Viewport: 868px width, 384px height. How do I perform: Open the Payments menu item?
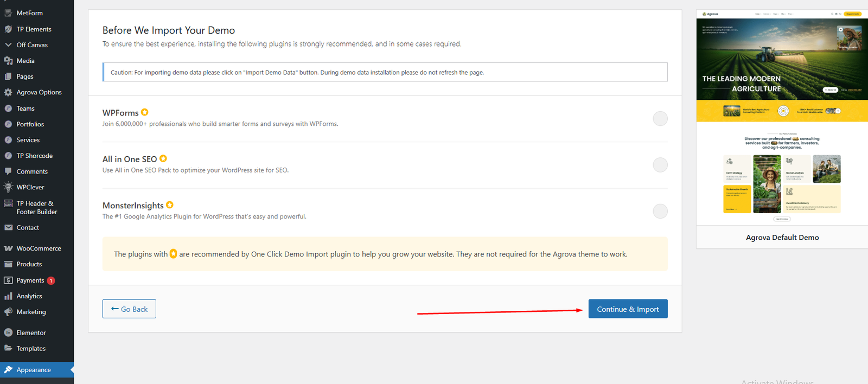[30, 280]
